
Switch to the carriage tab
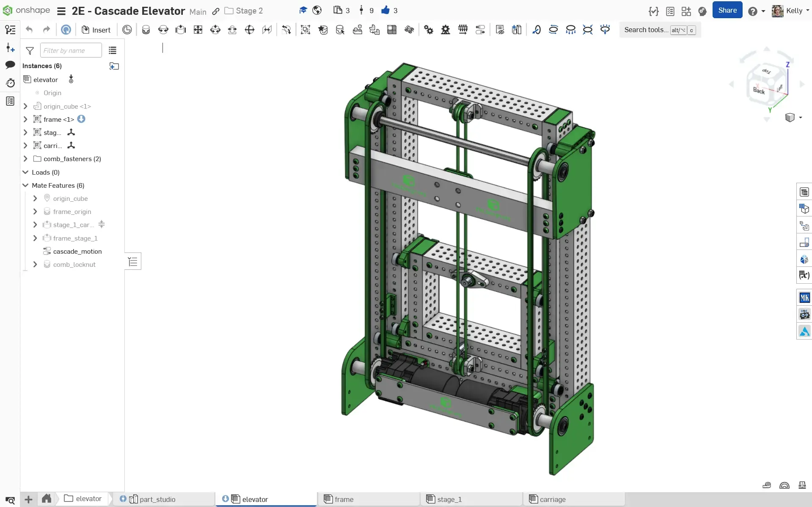[x=552, y=499]
